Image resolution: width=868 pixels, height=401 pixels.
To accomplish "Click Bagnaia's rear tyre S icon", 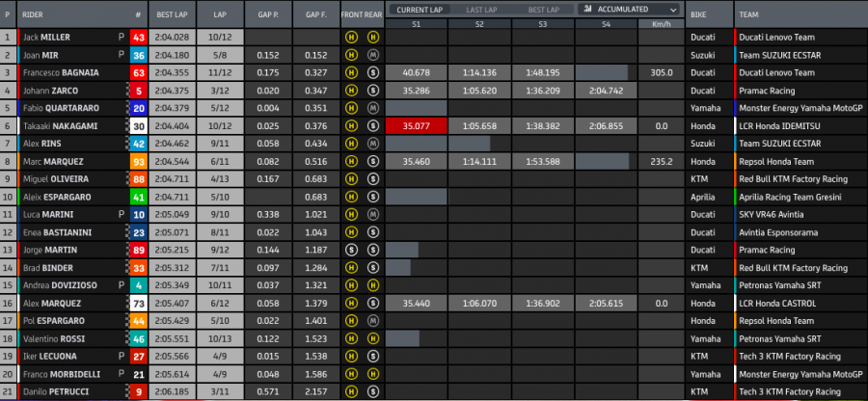I will coord(372,72).
